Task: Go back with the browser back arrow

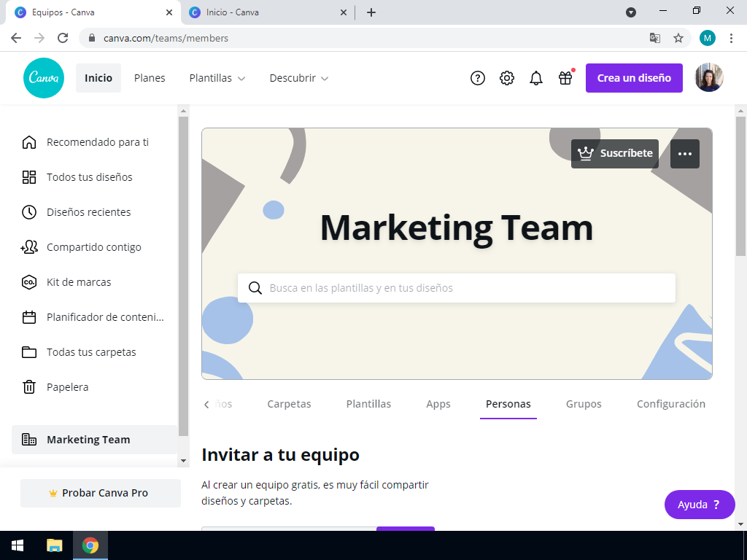Action: [x=16, y=38]
